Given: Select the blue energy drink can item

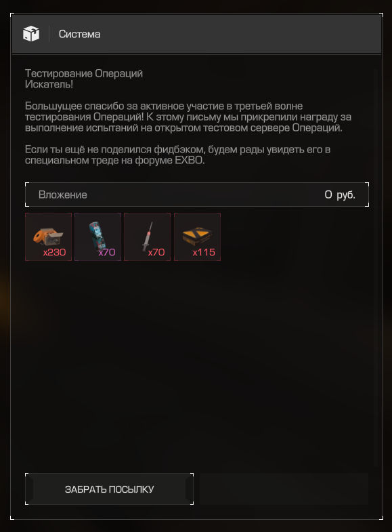Looking at the screenshot, I should coord(98,237).
